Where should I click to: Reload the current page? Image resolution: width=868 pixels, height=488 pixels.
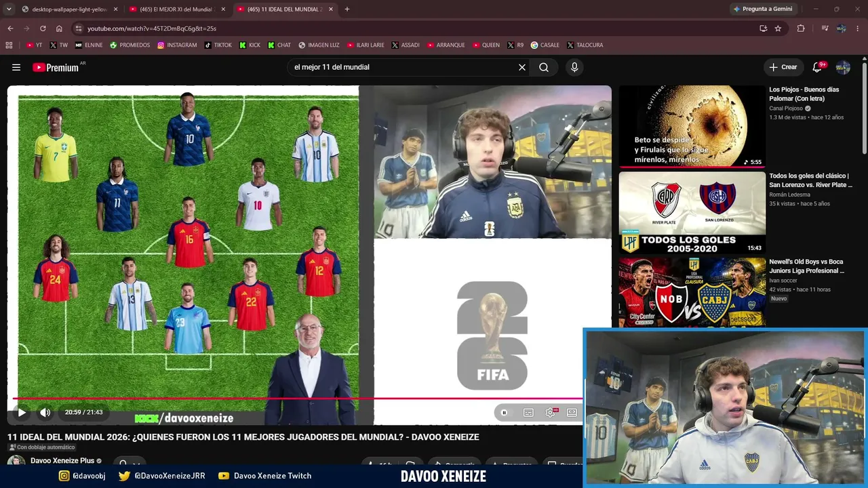(x=43, y=28)
